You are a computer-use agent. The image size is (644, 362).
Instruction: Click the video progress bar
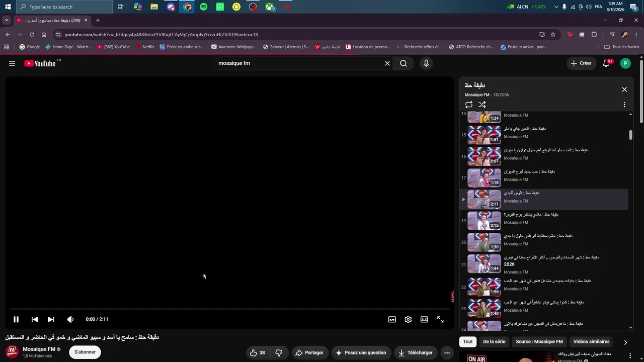[229, 309]
